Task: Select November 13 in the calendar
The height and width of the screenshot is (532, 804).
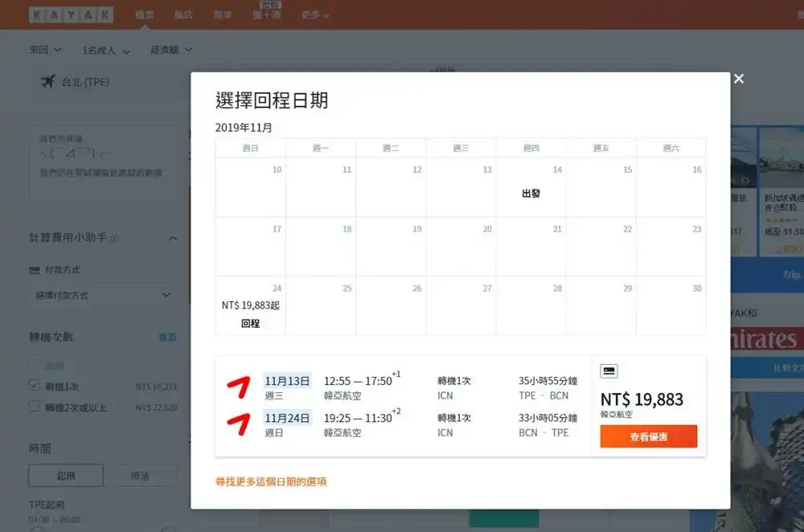Action: click(461, 187)
